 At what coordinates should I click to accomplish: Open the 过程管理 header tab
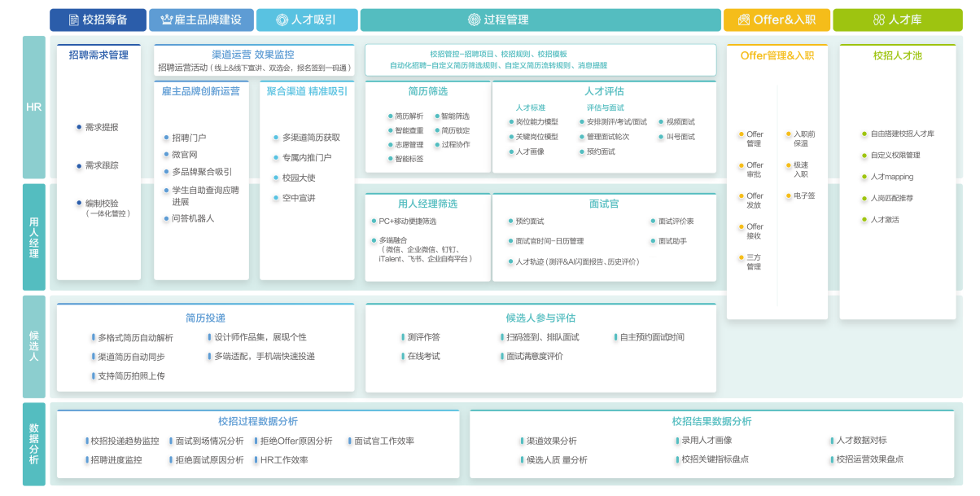[x=540, y=20]
